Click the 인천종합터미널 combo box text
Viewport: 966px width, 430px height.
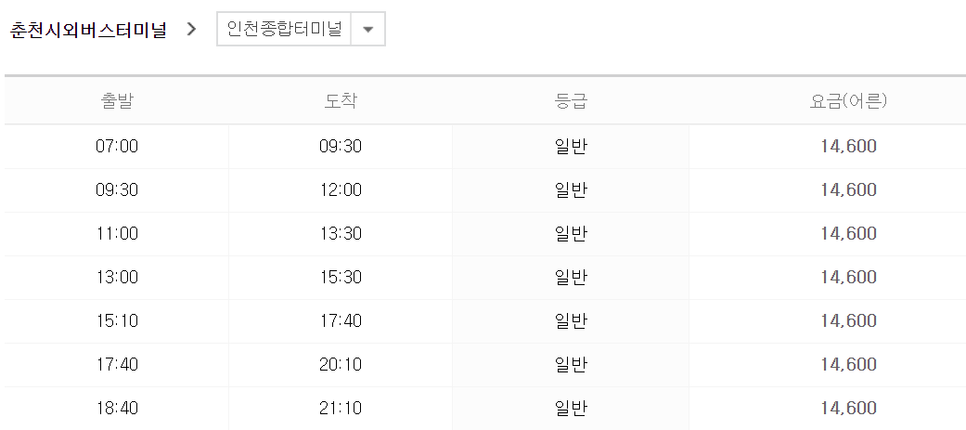pos(284,29)
